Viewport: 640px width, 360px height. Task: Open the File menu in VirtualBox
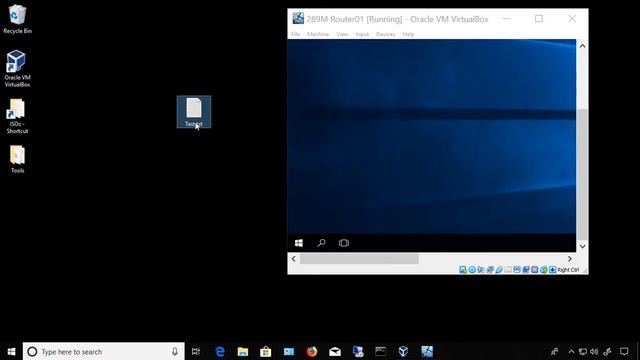(x=296, y=34)
